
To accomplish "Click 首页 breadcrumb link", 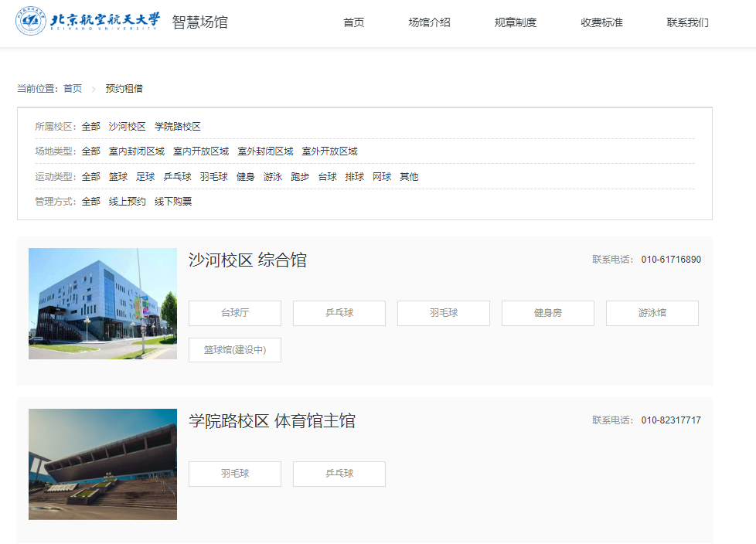I will pos(73,89).
